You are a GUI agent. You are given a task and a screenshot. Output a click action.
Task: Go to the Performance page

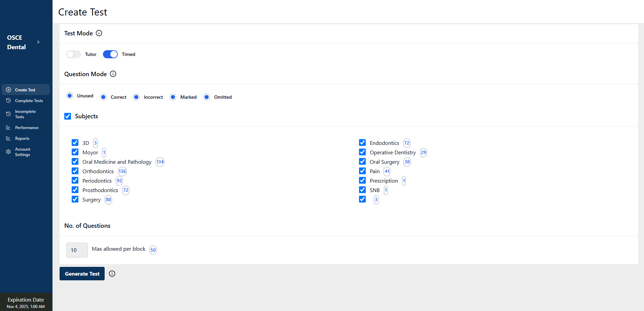tap(26, 127)
